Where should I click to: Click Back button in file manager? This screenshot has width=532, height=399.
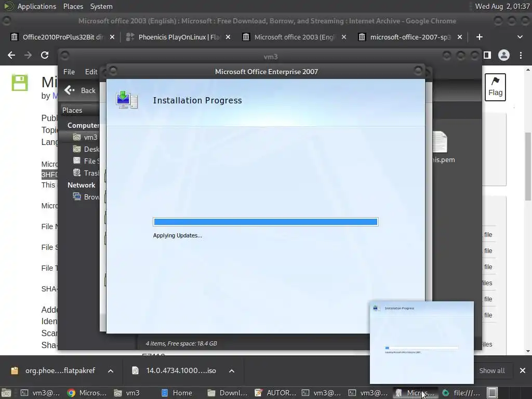tap(80, 90)
